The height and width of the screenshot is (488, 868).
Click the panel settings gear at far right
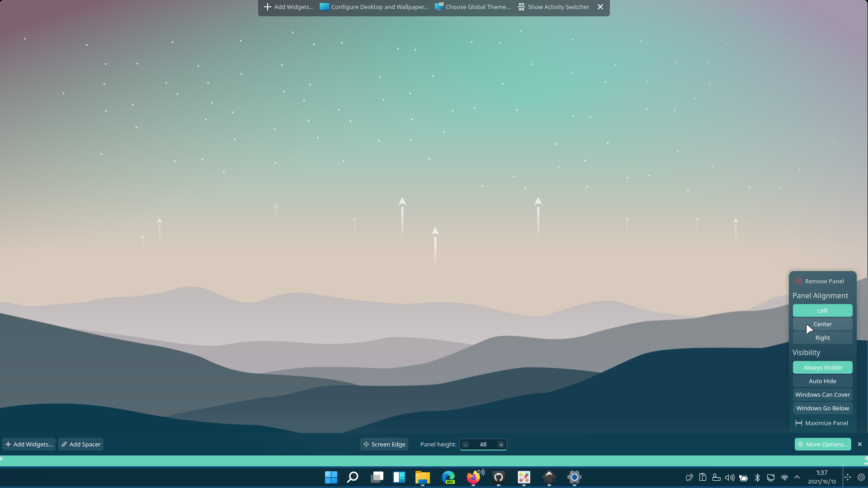point(861,477)
